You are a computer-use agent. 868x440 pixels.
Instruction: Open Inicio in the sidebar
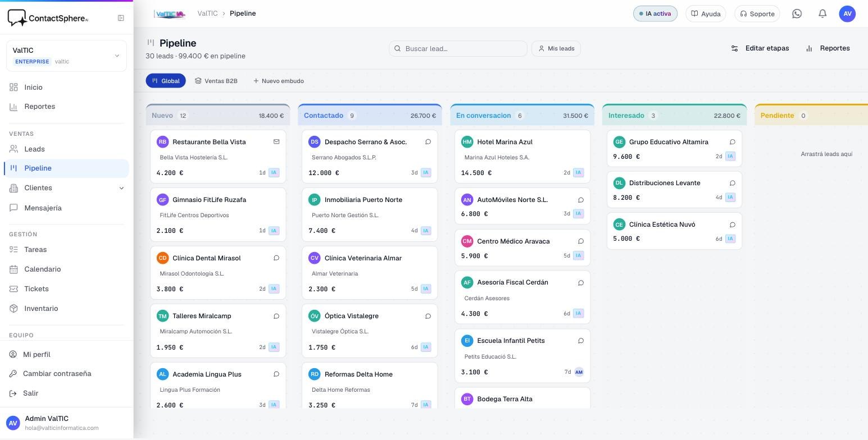coord(66,87)
